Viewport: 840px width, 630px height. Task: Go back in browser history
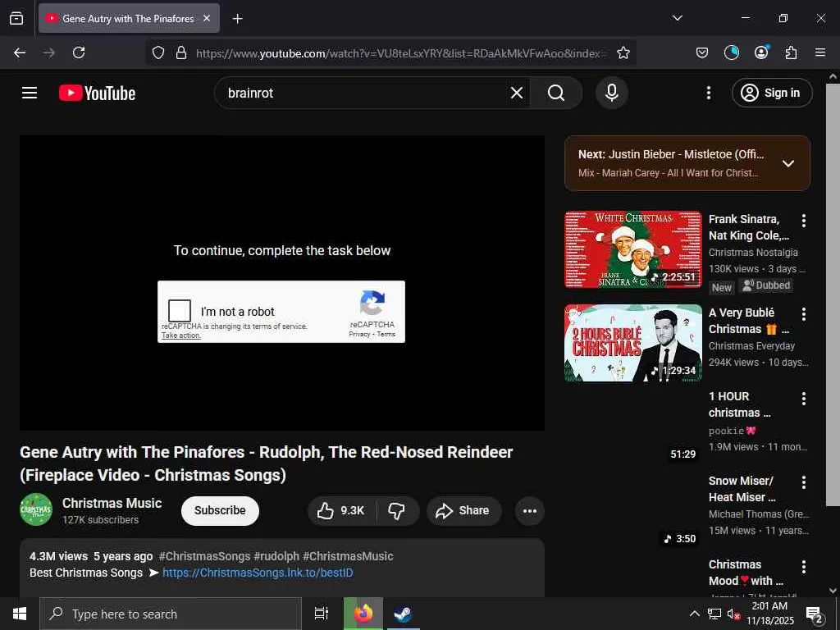[x=20, y=52]
